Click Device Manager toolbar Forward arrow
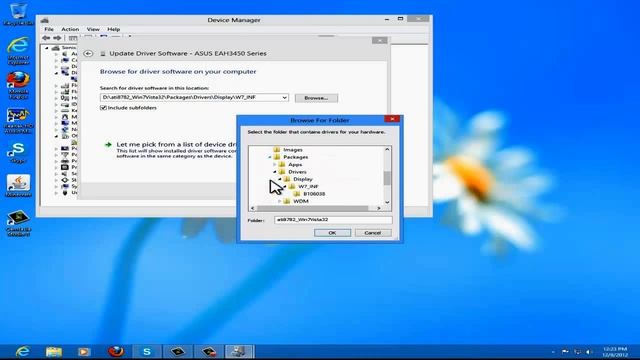 tap(57, 38)
